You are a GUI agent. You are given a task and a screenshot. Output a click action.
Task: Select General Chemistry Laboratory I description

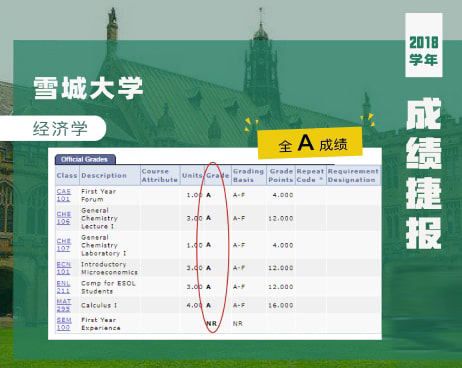pos(104,245)
